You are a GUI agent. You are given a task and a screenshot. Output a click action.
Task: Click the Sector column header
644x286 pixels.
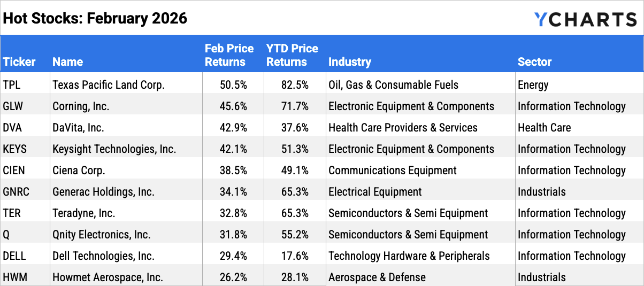tap(534, 62)
